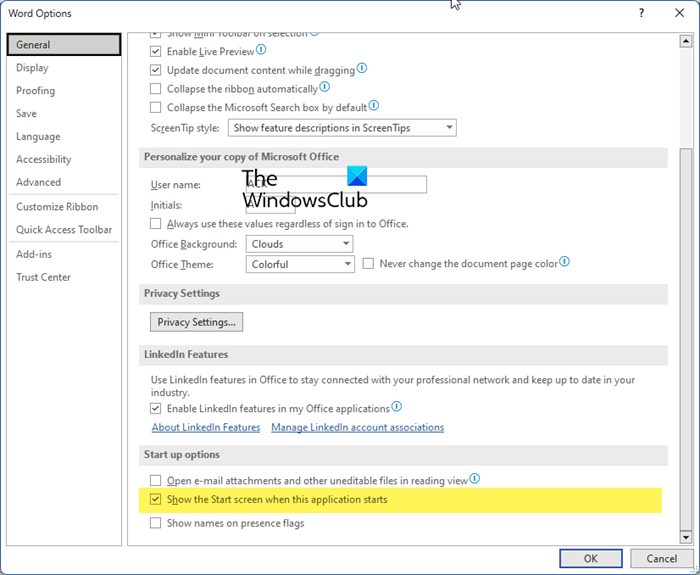Open the About LinkedIn Features link
700x575 pixels.
click(x=206, y=427)
